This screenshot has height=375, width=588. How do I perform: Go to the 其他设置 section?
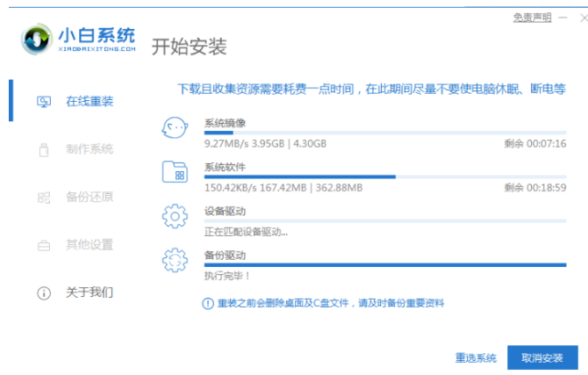[x=89, y=244]
